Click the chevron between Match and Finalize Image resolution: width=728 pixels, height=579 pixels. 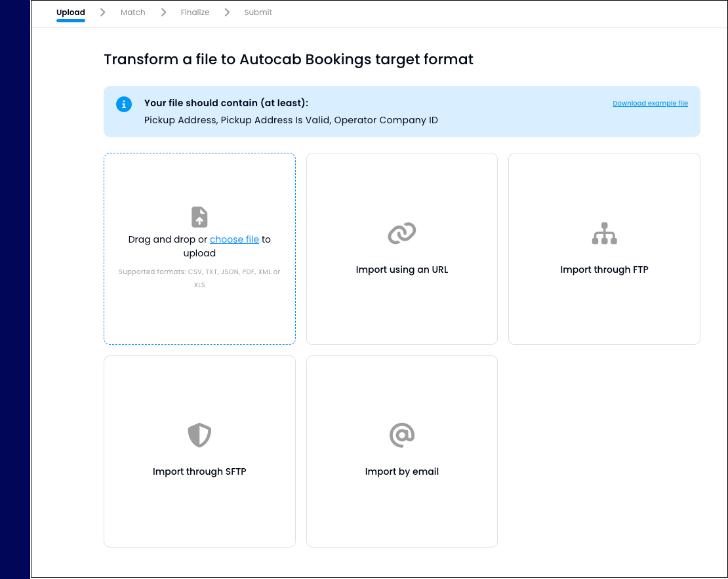pos(163,12)
